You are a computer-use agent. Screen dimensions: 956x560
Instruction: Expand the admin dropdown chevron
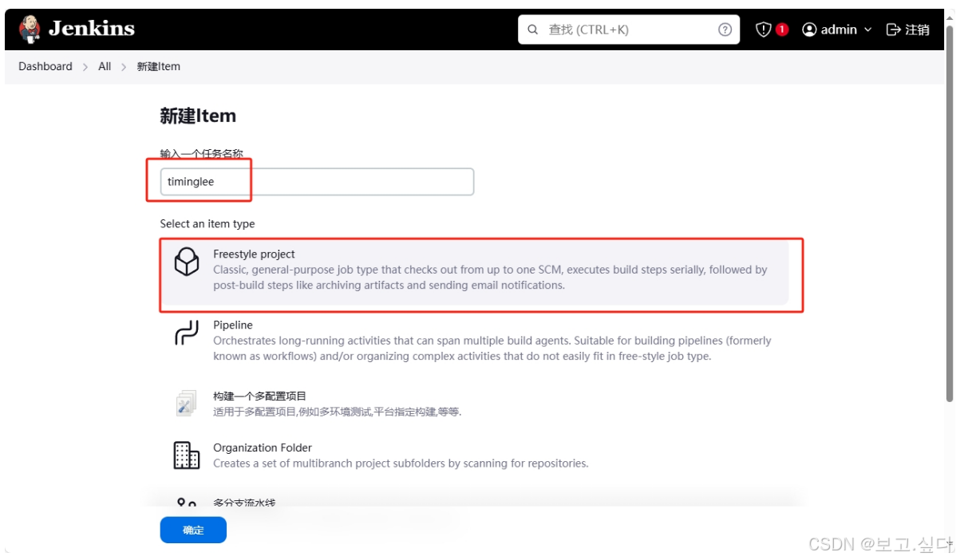pos(867,30)
